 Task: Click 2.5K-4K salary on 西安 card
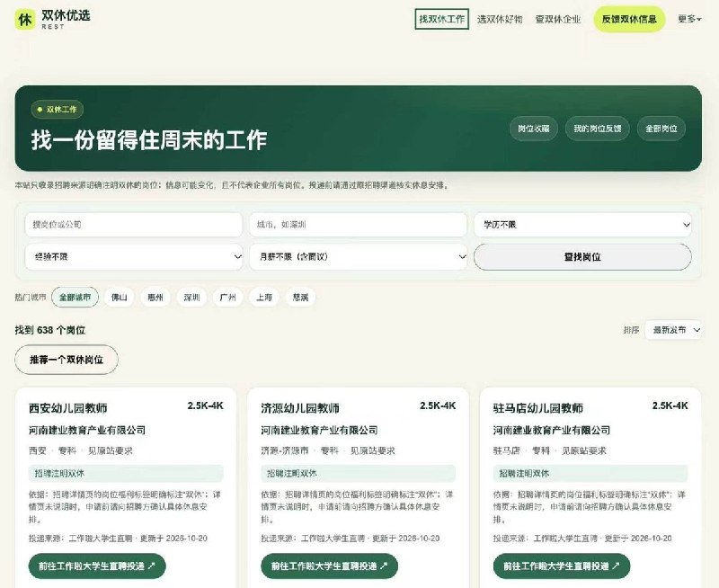point(206,405)
